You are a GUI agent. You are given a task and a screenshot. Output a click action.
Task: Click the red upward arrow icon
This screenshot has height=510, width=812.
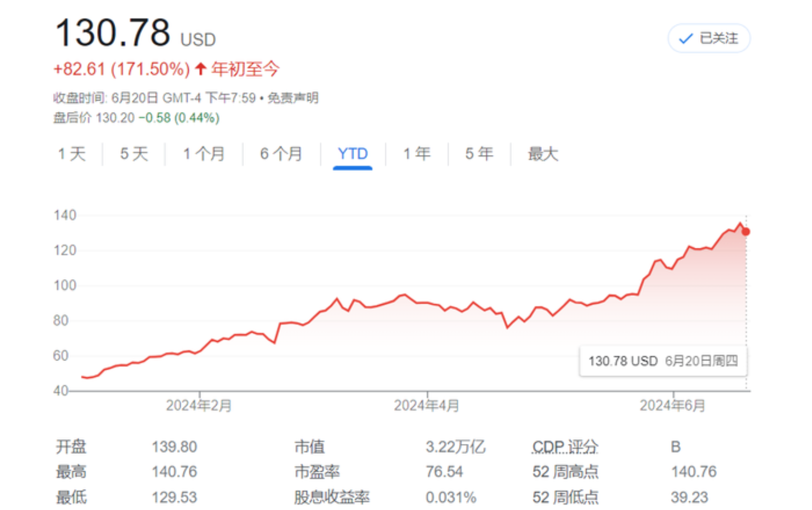[x=200, y=69]
